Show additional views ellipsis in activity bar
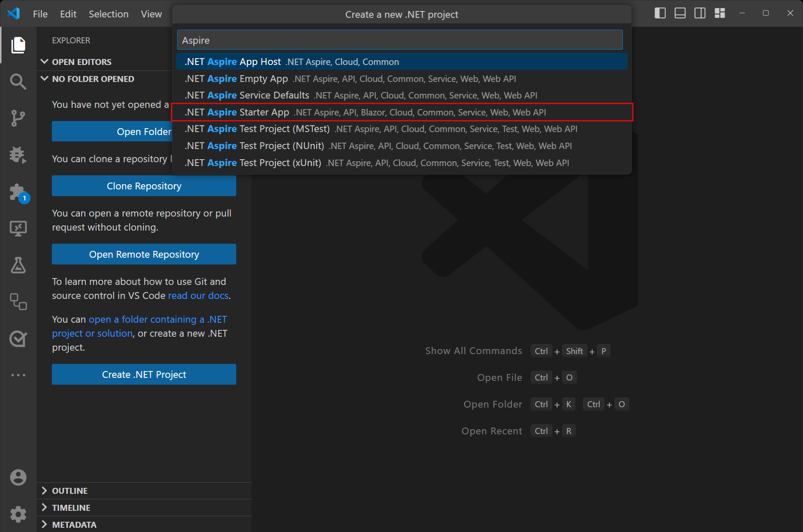The width and height of the screenshot is (803, 532). click(18, 375)
